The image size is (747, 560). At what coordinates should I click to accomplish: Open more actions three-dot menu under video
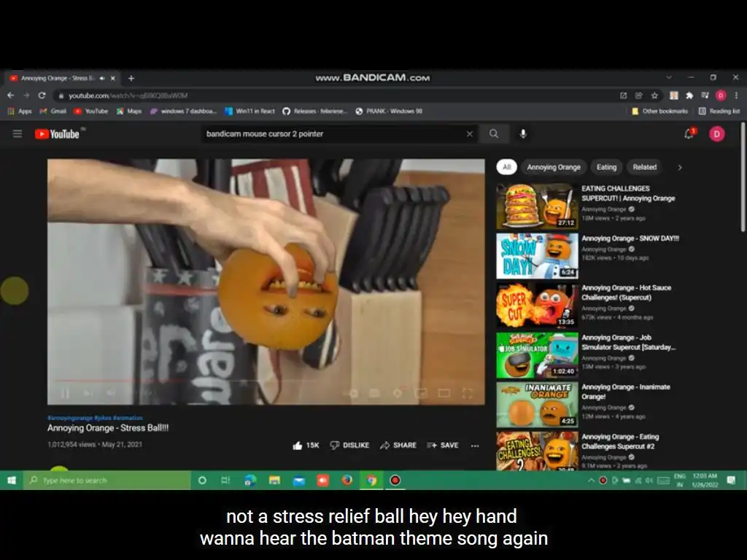coord(474,446)
